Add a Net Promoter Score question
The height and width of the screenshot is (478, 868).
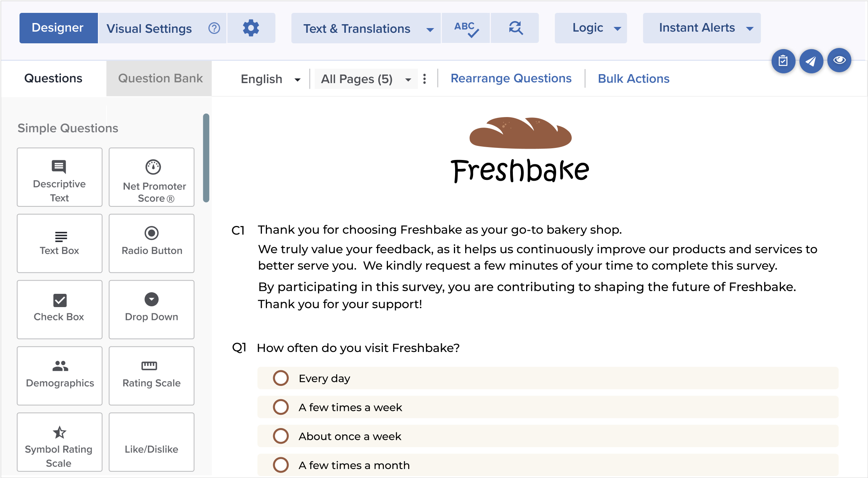151,177
